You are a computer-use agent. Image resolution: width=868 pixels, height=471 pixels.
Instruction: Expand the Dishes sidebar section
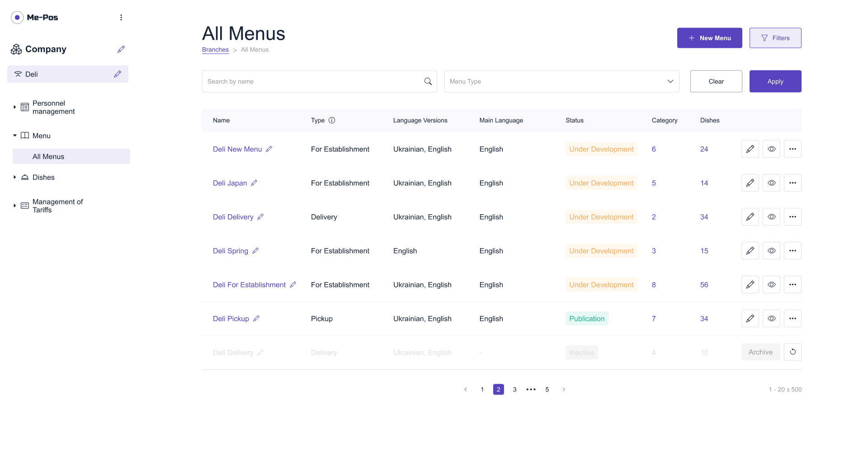click(x=14, y=177)
